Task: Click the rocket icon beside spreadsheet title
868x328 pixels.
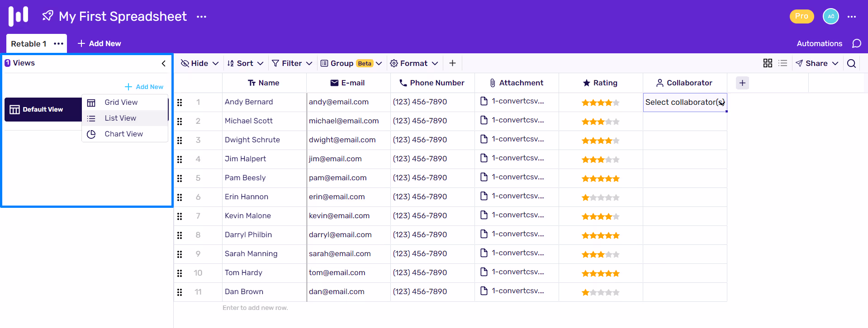Action: [47, 16]
